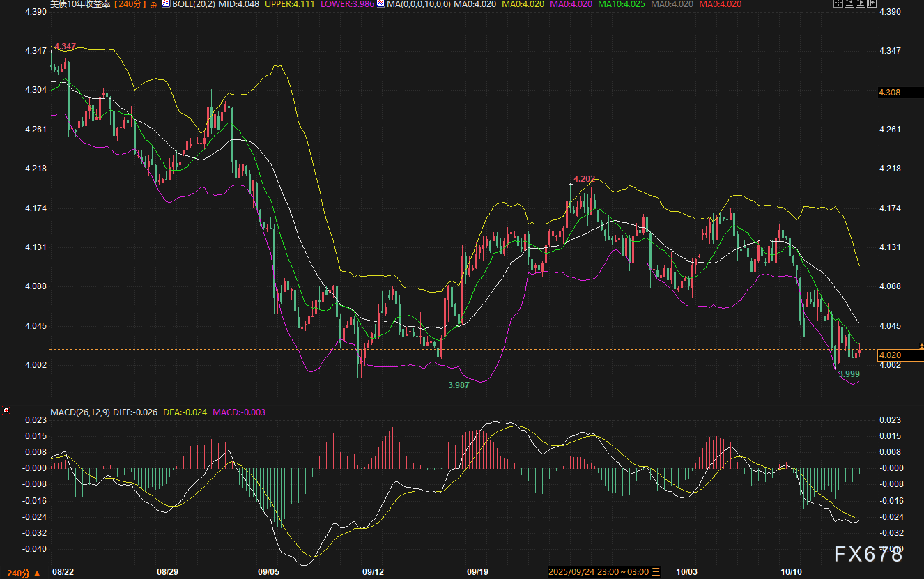Click the red MACD panel settings icon

tap(6, 411)
